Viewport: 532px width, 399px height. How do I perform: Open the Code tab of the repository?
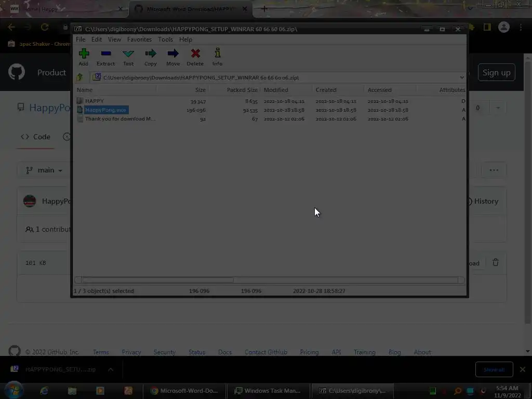35,137
